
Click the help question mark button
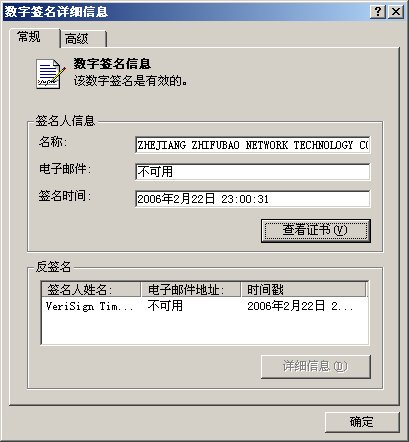coord(378,12)
